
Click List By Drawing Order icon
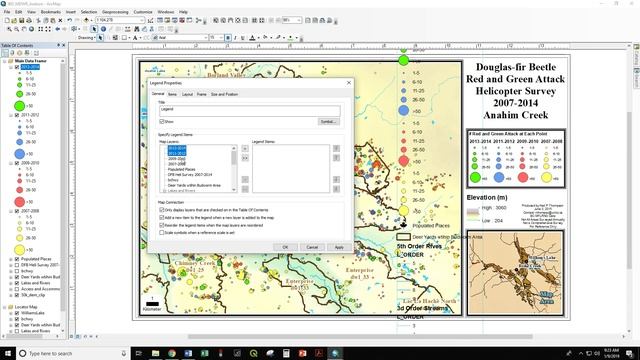(x=4, y=53)
